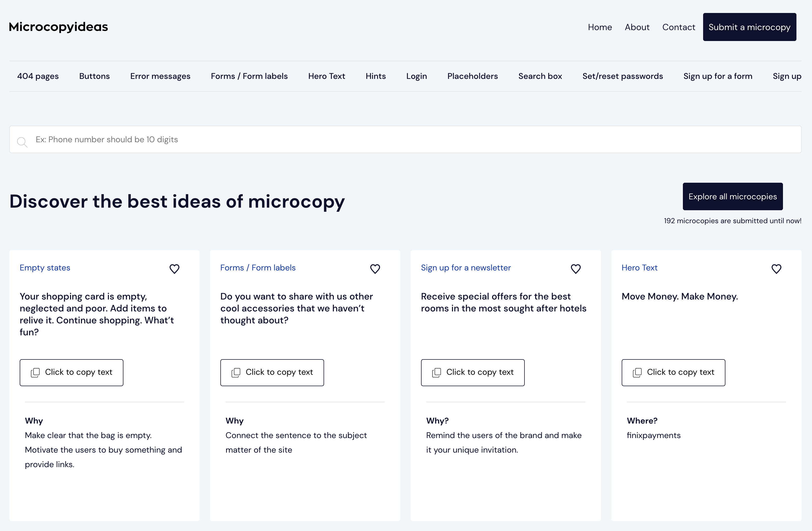The width and height of the screenshot is (812, 531).
Task: Click the Submit a microcopy button
Action: coord(749,27)
